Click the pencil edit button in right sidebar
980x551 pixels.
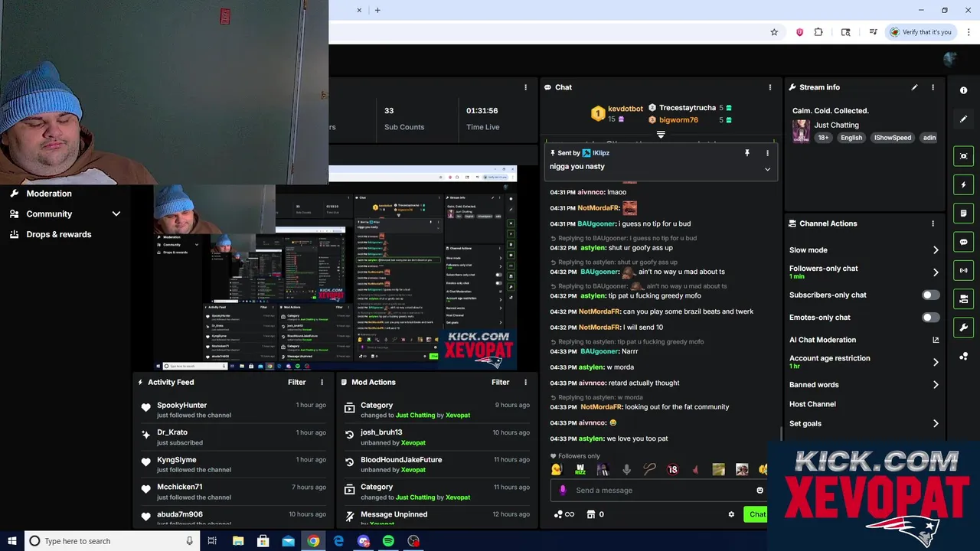click(x=963, y=119)
